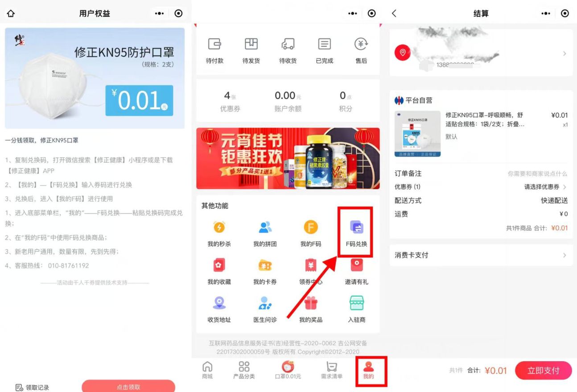Image resolution: width=577 pixels, height=392 pixels.
Task: Tap the home icon on 用户权益 page
Action: [x=11, y=14]
